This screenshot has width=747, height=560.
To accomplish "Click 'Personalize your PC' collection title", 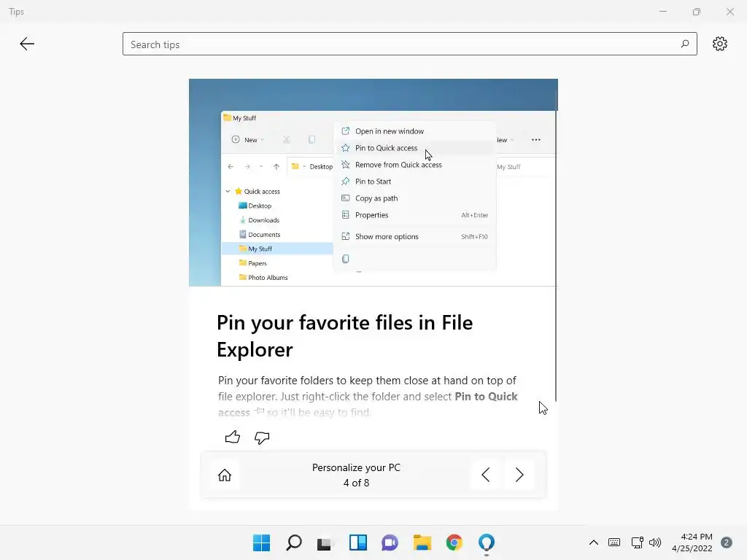I will coord(356,467).
